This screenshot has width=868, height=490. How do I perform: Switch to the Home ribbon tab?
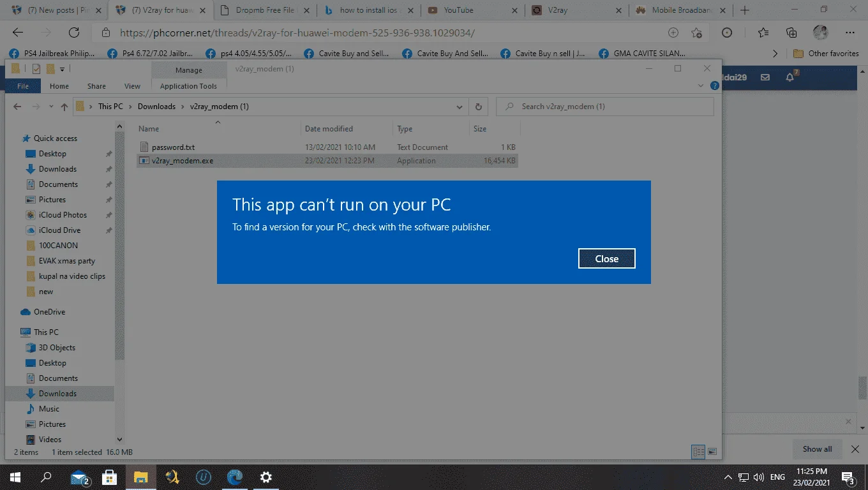59,86
